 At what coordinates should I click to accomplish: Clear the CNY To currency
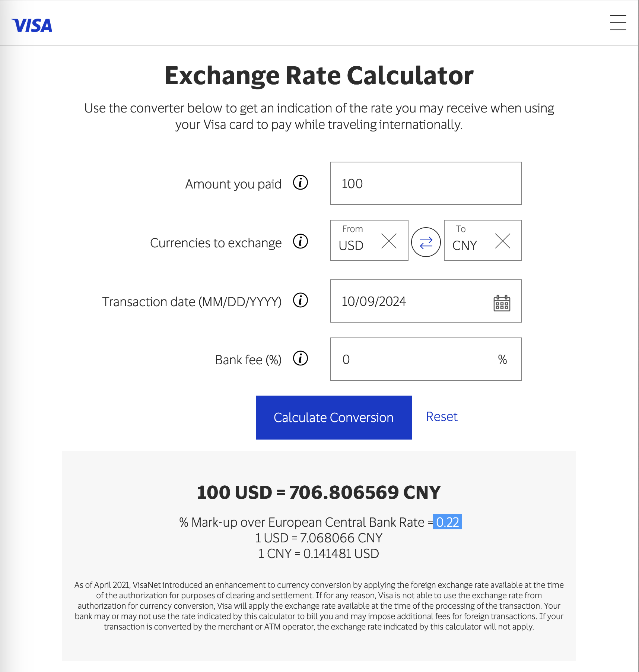point(503,241)
